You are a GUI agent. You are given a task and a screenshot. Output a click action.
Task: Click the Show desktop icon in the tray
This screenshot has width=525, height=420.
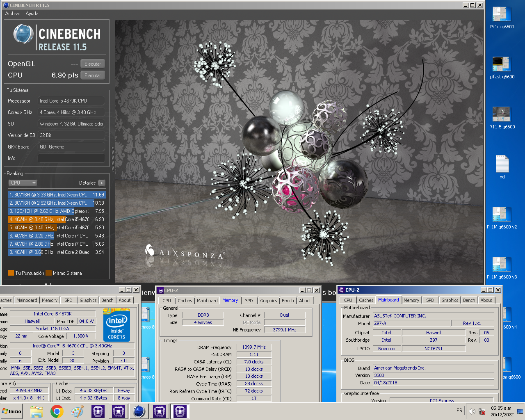tap(520, 411)
